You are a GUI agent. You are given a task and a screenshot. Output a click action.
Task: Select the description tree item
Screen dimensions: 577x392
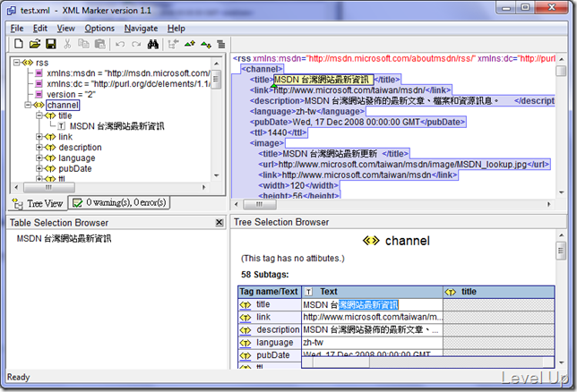point(81,148)
